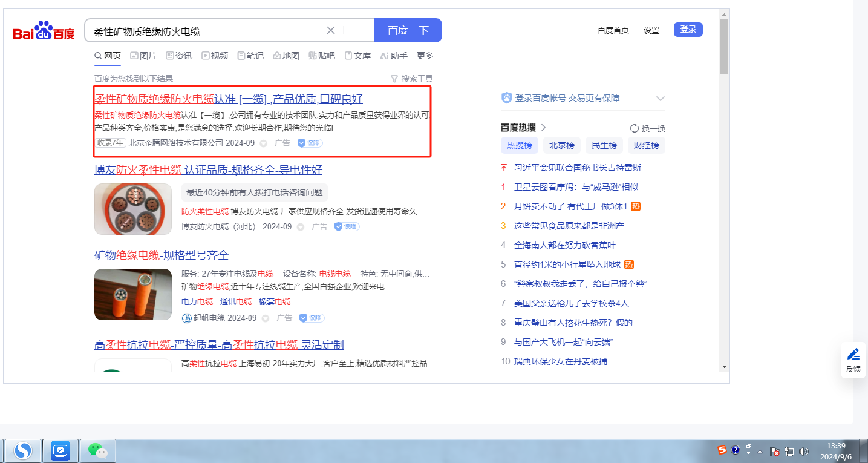Select the 北京榜 hot list tab
868x463 pixels.
[562, 145]
